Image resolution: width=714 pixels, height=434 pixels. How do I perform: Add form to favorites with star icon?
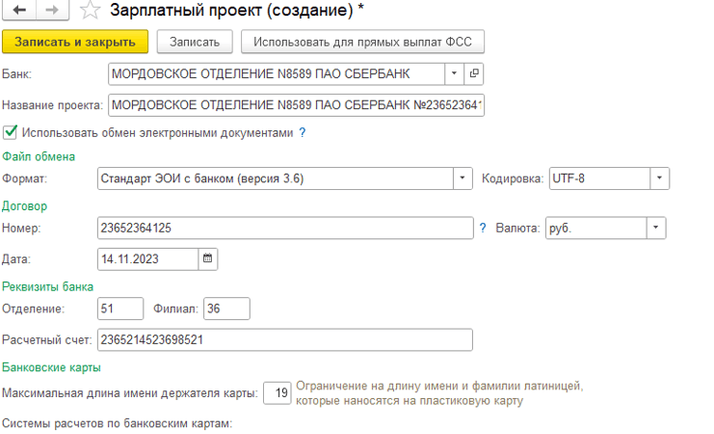90,11
